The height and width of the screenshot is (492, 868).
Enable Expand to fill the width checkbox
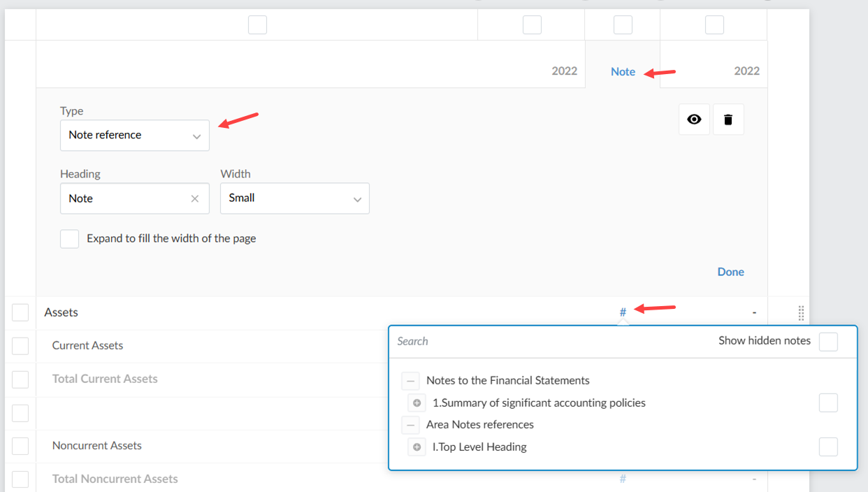click(x=70, y=239)
